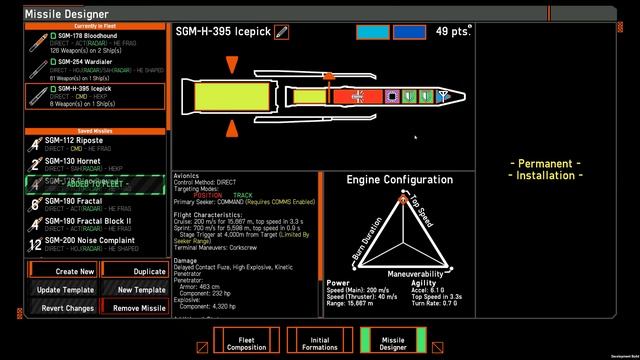
Task: Click the missile stats panel vertical scrollbar
Action: coord(320,227)
